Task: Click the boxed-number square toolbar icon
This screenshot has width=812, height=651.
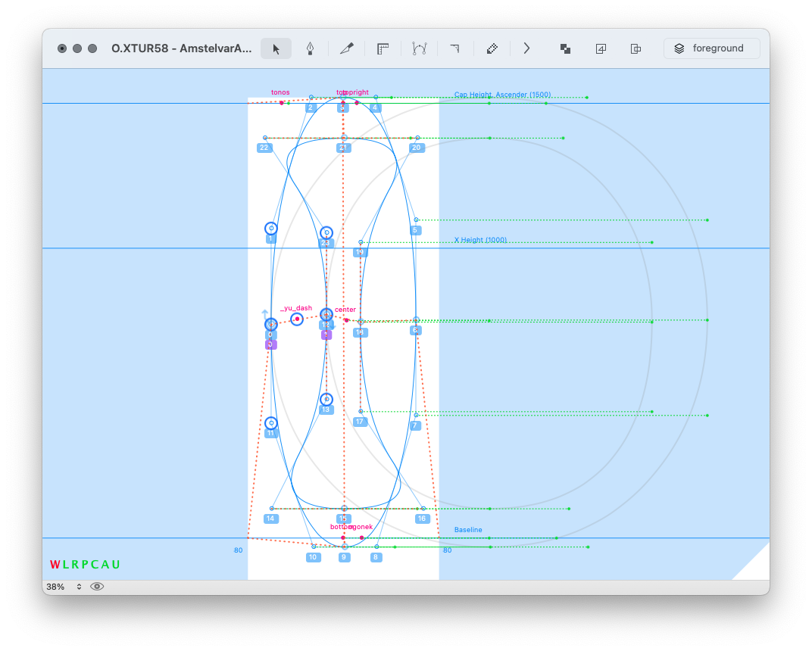Action: (x=601, y=48)
